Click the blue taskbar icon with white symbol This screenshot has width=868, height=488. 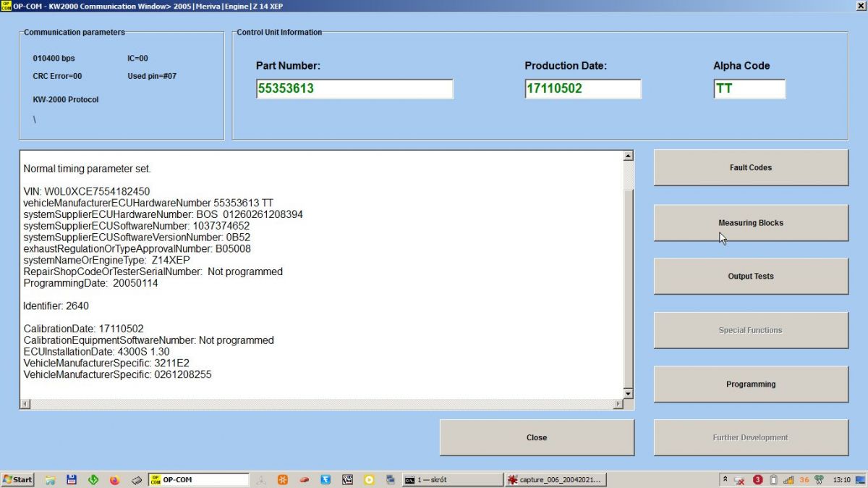(x=326, y=479)
